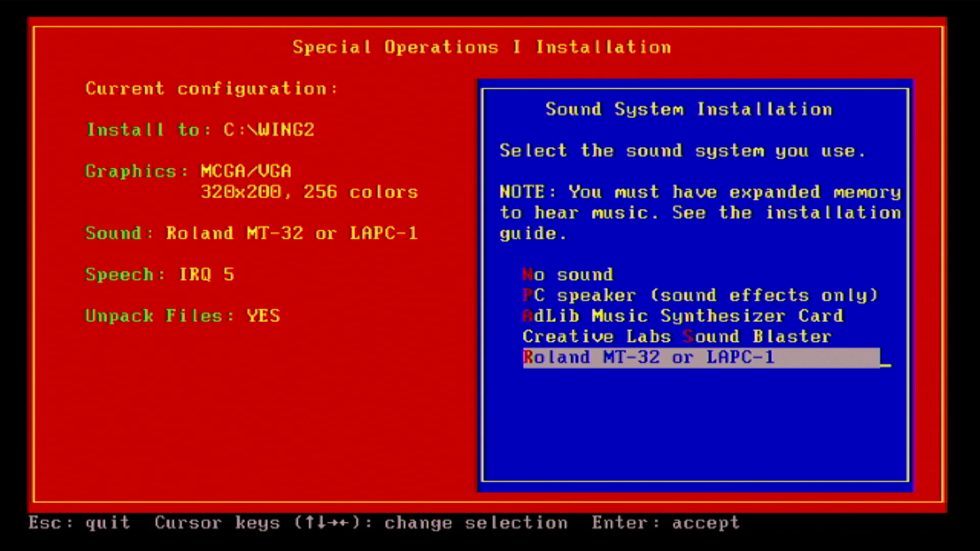Click Esc: quit hint in status bar

coord(79,523)
